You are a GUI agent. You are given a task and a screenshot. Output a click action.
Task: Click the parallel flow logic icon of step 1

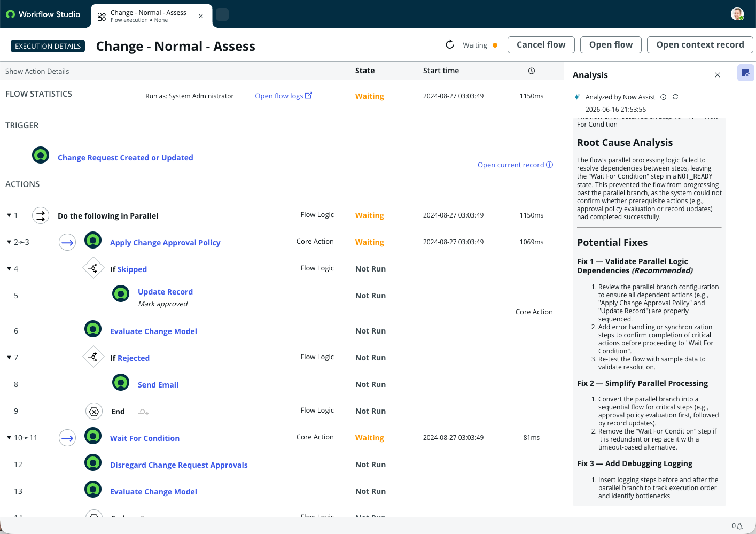pyautogui.click(x=41, y=215)
